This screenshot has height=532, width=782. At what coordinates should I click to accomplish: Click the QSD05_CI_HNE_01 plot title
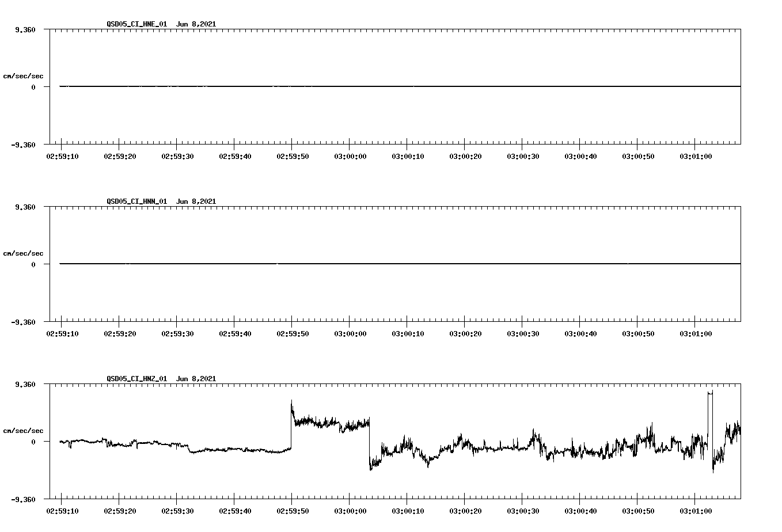(161, 24)
